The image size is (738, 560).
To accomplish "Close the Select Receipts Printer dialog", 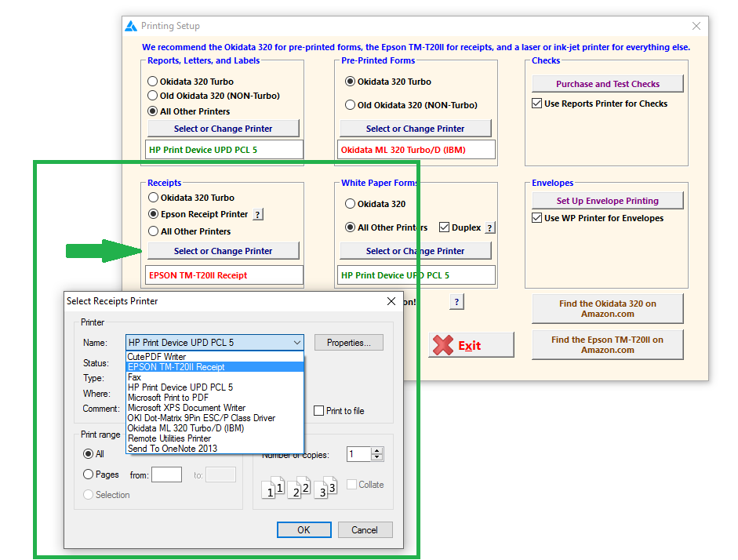I will 391,301.
